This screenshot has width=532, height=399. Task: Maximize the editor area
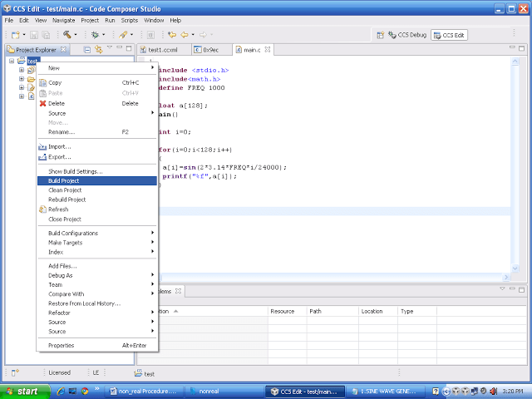pyautogui.click(x=521, y=48)
